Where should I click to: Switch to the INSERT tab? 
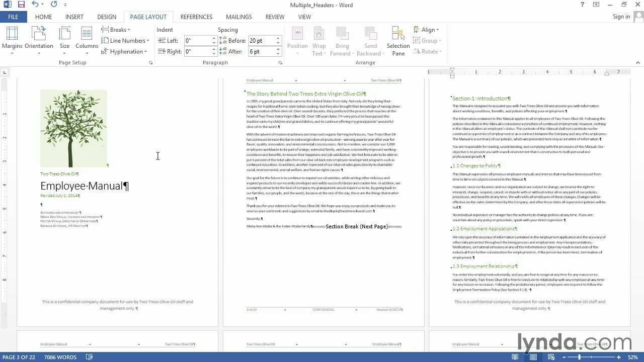point(74,17)
